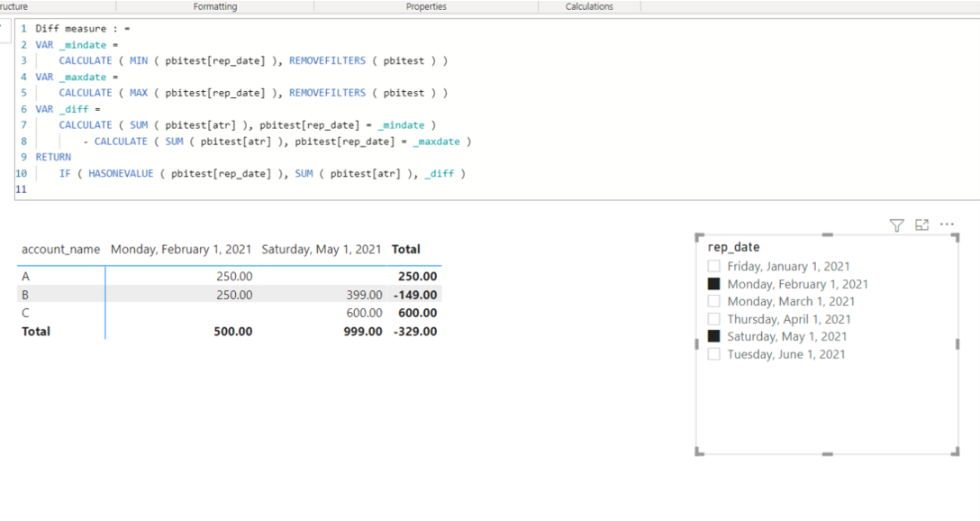Viewport: 980px width, 521px height.
Task: Click the 999.00 column total
Action: pos(362,332)
